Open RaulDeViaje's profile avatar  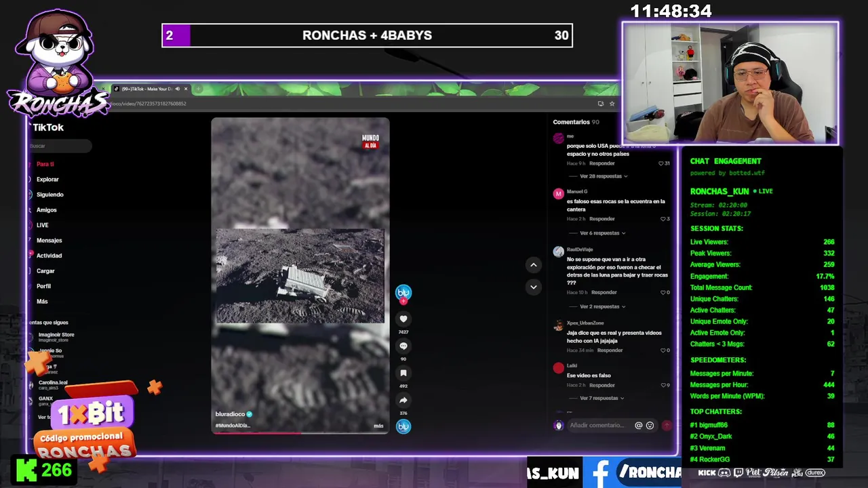(558, 251)
